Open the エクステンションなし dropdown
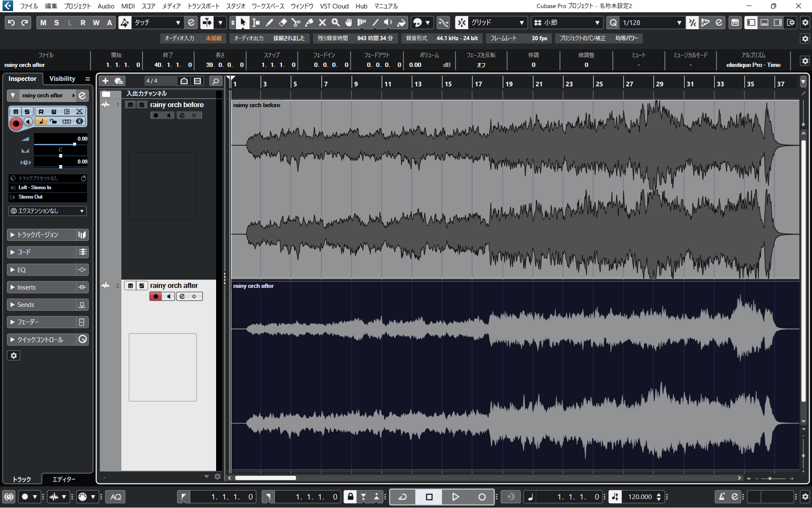This screenshot has height=508, width=812. coord(47,211)
